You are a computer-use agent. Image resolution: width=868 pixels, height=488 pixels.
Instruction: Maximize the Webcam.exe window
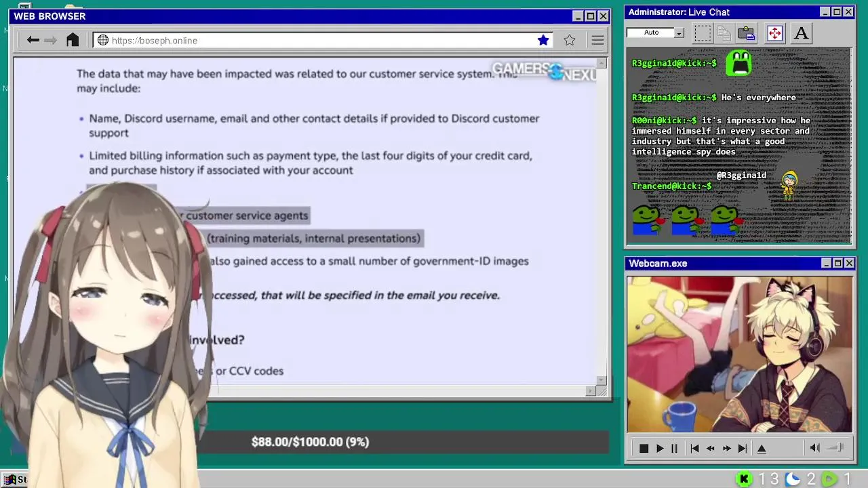point(837,263)
